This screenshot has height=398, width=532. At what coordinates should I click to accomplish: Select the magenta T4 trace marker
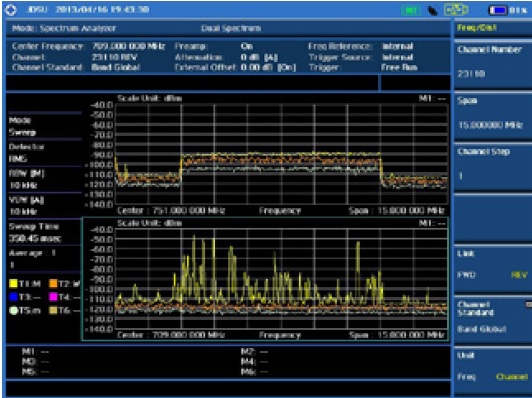click(x=53, y=297)
